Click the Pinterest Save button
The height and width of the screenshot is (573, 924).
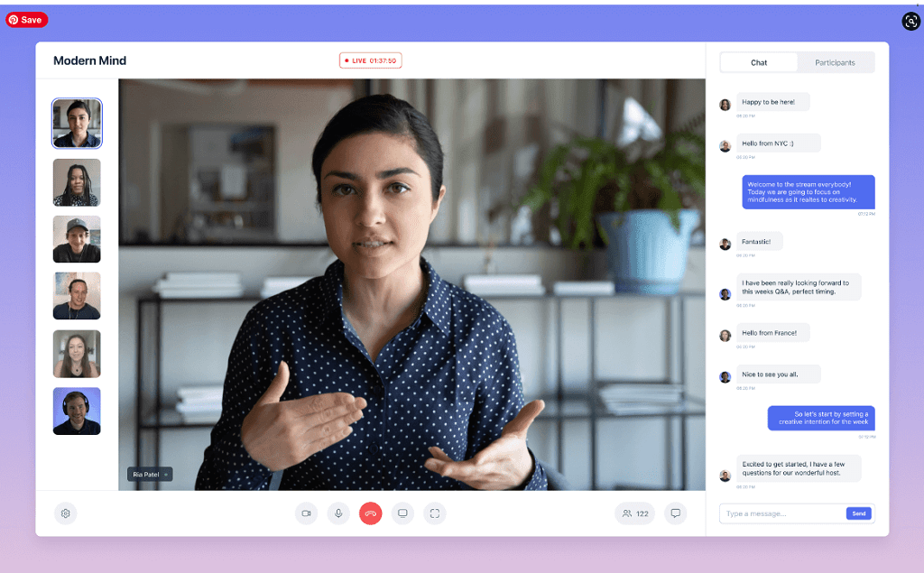[x=26, y=20]
